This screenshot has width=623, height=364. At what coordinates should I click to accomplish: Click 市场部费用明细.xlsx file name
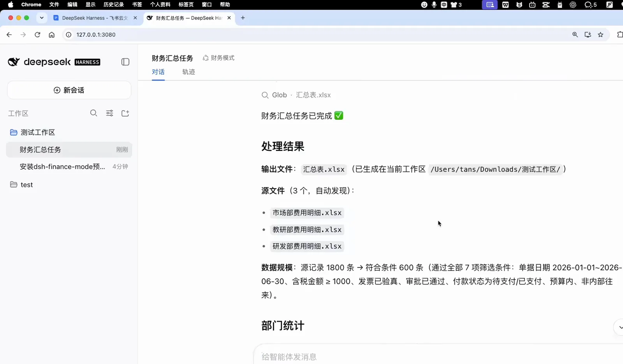(x=307, y=213)
